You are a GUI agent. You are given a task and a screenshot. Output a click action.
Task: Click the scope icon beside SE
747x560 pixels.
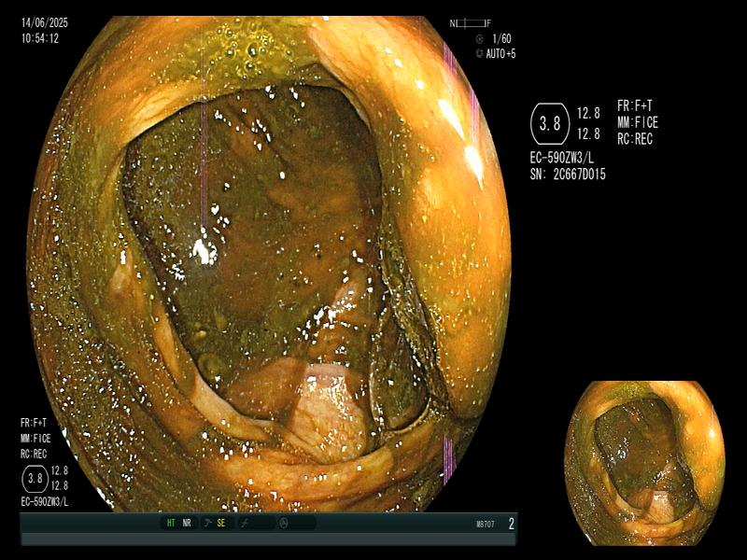tap(207, 523)
